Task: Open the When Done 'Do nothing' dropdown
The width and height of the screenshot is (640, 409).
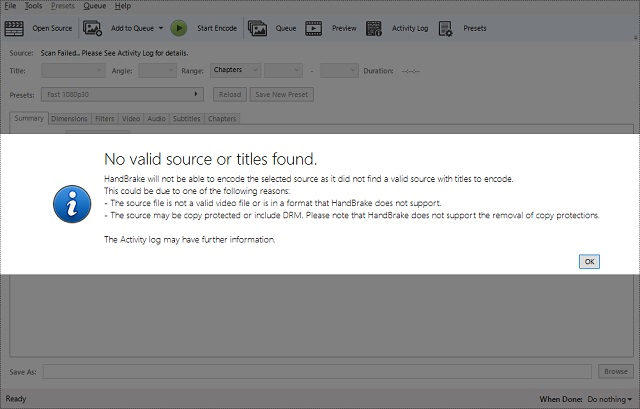Action: coord(610,399)
